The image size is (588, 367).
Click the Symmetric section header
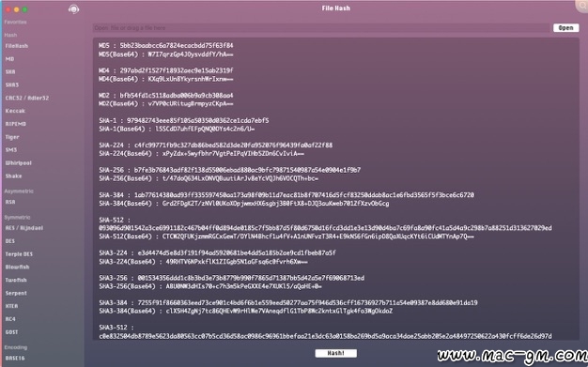(17, 217)
